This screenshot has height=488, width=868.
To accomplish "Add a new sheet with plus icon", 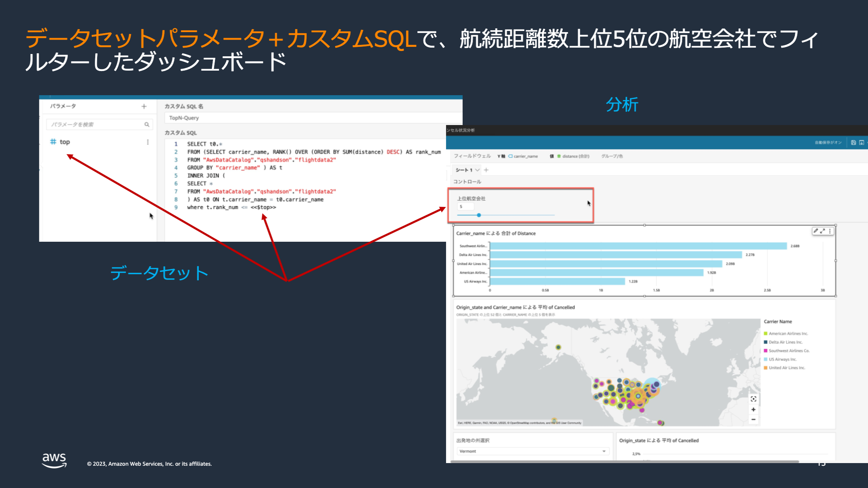I will [486, 170].
